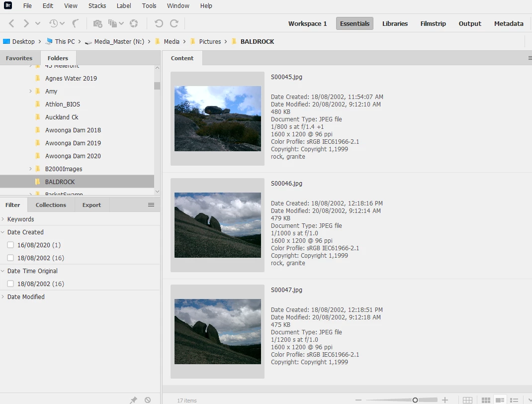532x404 pixels.
Task: Open the Window menu
Action: (178, 6)
